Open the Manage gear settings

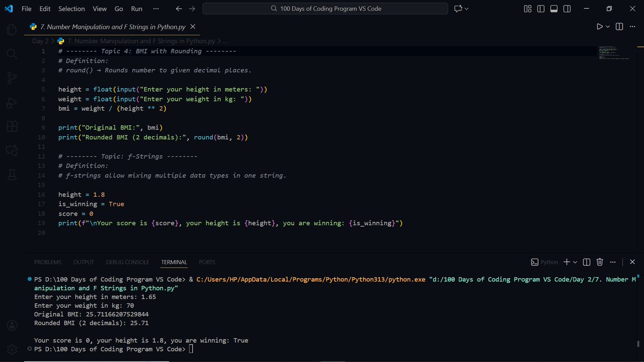[x=11, y=349]
